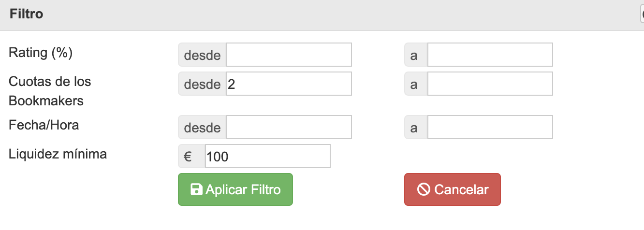This screenshot has height=230, width=644.
Task: Open the Fecha/Hora 'a' end date field
Action: (490, 127)
